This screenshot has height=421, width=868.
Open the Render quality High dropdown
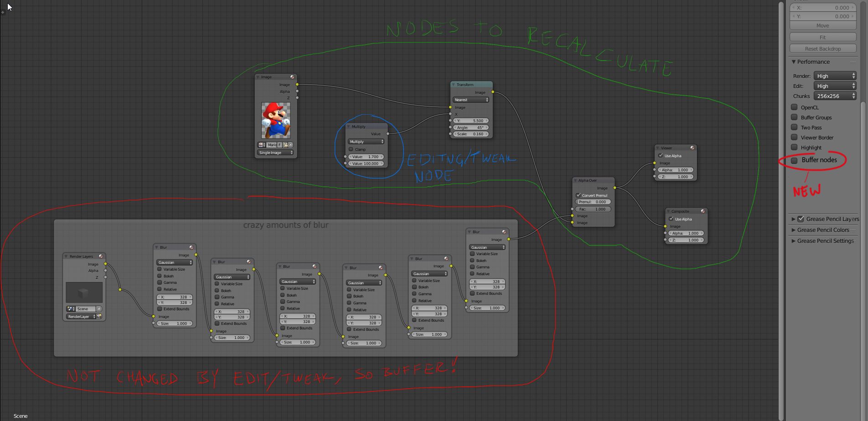tap(835, 76)
